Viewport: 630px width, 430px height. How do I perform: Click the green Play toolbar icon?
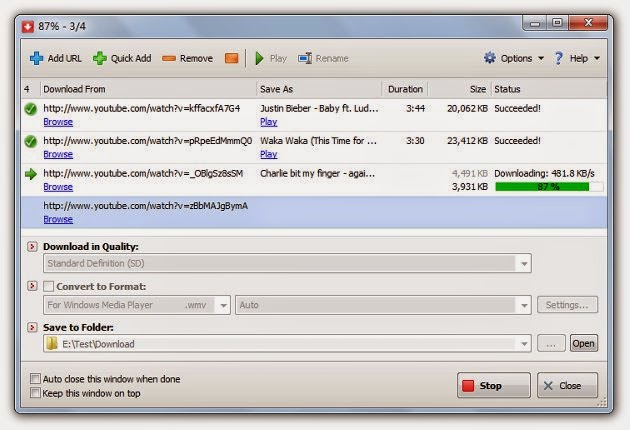[260, 59]
